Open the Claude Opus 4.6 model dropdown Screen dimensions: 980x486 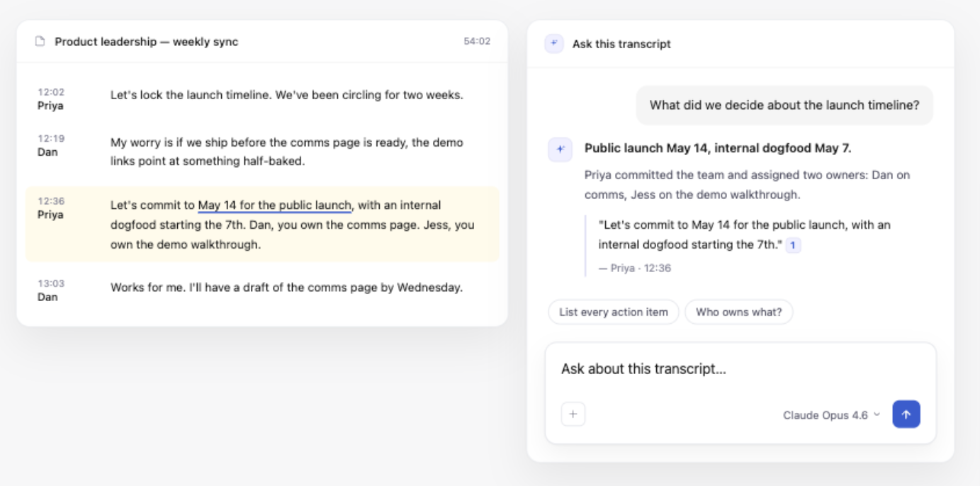click(x=831, y=415)
